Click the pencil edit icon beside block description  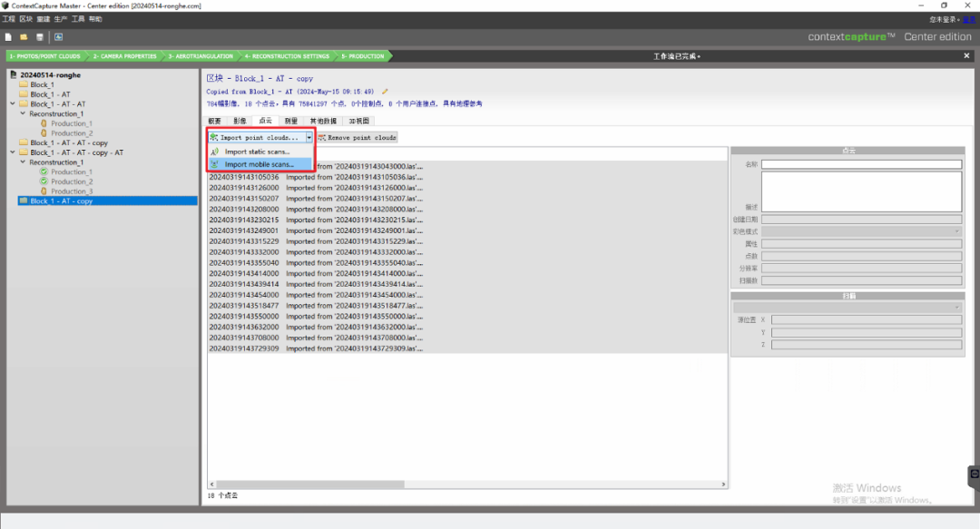[x=385, y=92]
